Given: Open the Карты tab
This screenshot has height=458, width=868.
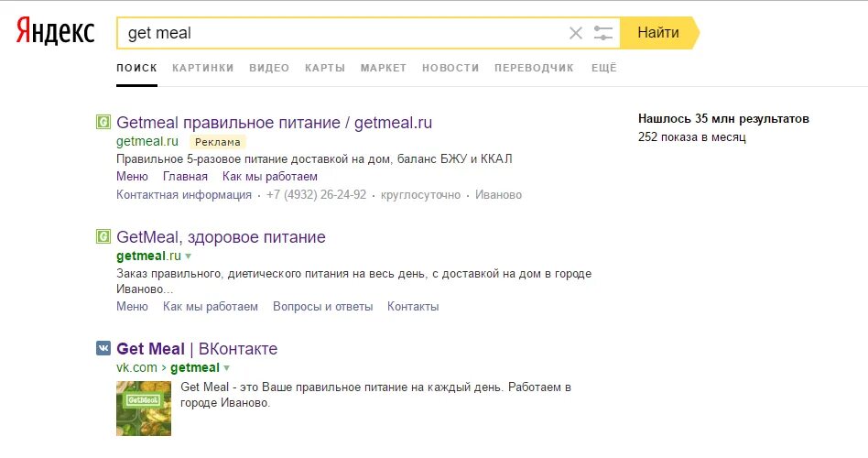Looking at the screenshot, I should 325,68.
